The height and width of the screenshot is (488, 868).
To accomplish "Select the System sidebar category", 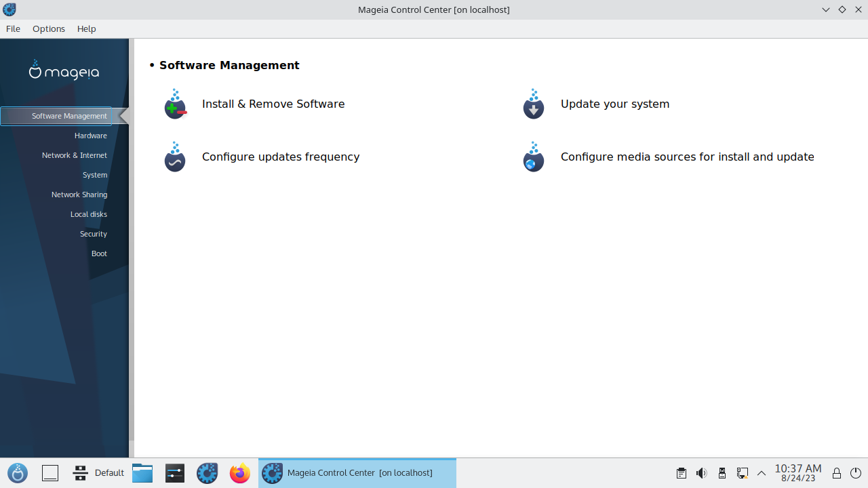I will pyautogui.click(x=95, y=175).
